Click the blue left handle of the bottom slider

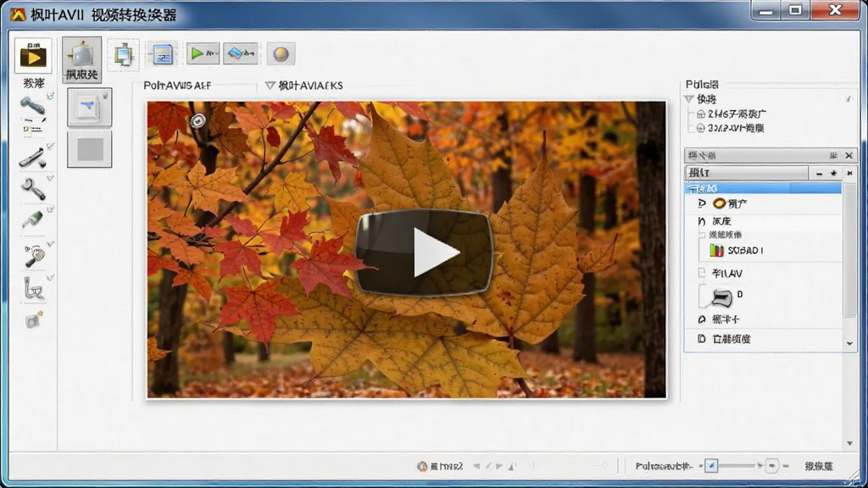click(711, 466)
